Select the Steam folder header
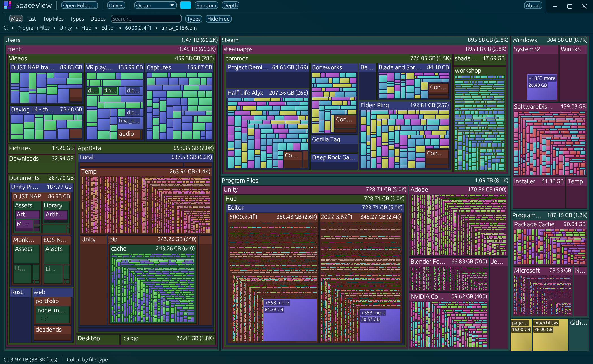The height and width of the screenshot is (364, 593). click(365, 40)
